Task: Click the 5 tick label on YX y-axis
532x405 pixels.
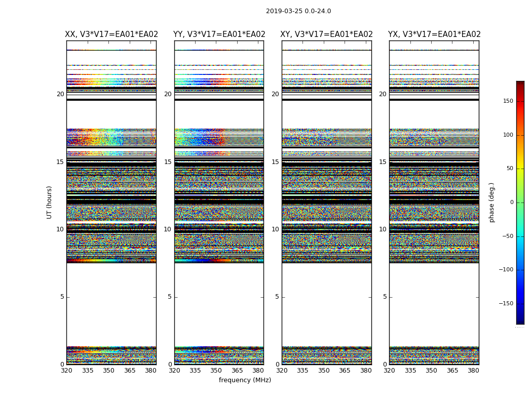Action: 385,297
